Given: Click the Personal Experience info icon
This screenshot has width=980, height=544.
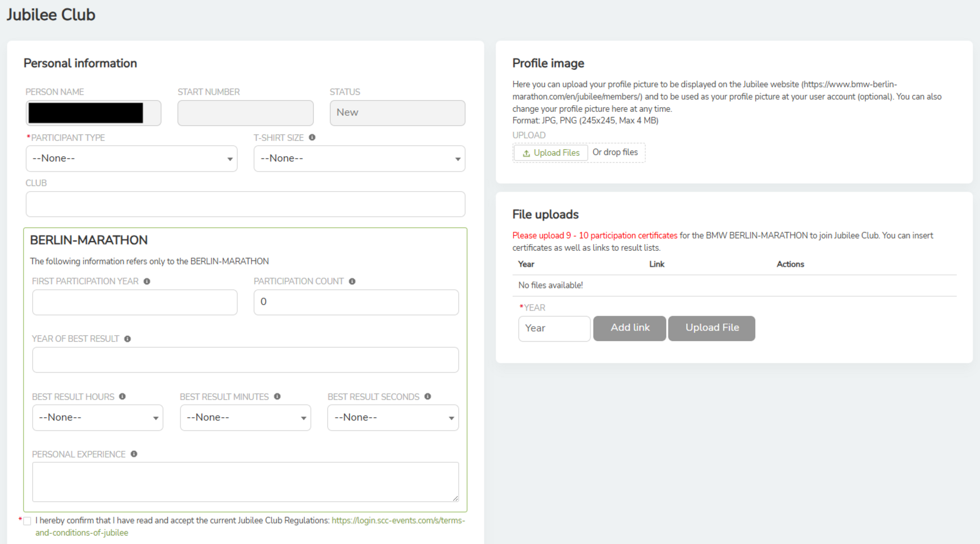Looking at the screenshot, I should (x=134, y=454).
